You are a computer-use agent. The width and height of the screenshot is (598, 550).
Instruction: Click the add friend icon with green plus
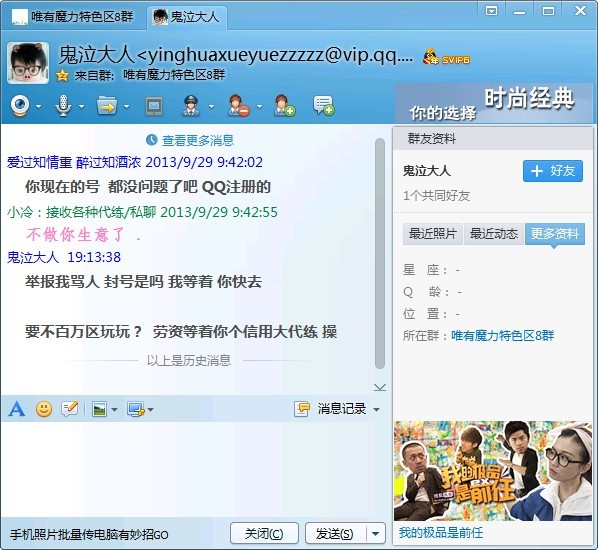[x=285, y=106]
